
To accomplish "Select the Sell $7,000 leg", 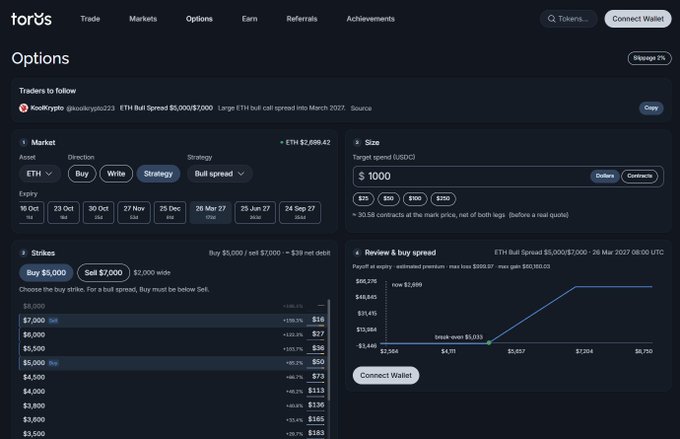I will (x=103, y=272).
